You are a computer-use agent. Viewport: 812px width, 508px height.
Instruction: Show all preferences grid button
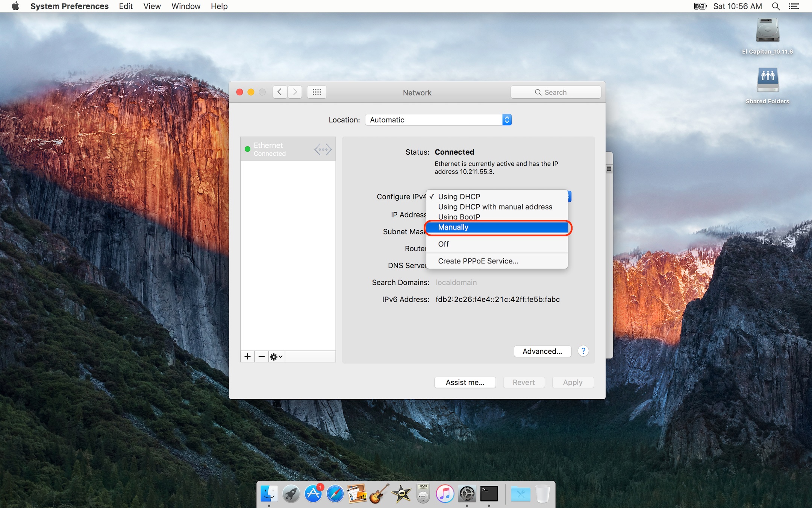click(317, 92)
